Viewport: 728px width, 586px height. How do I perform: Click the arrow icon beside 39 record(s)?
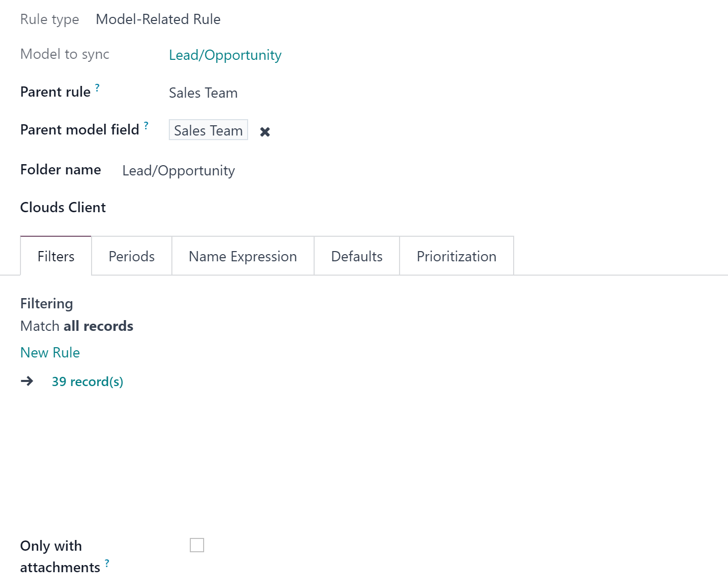27,381
